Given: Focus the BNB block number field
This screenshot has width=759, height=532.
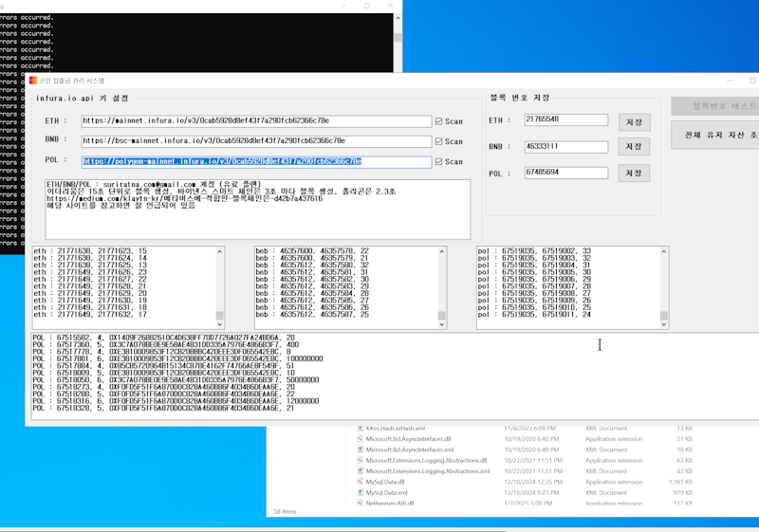Looking at the screenshot, I should [565, 147].
